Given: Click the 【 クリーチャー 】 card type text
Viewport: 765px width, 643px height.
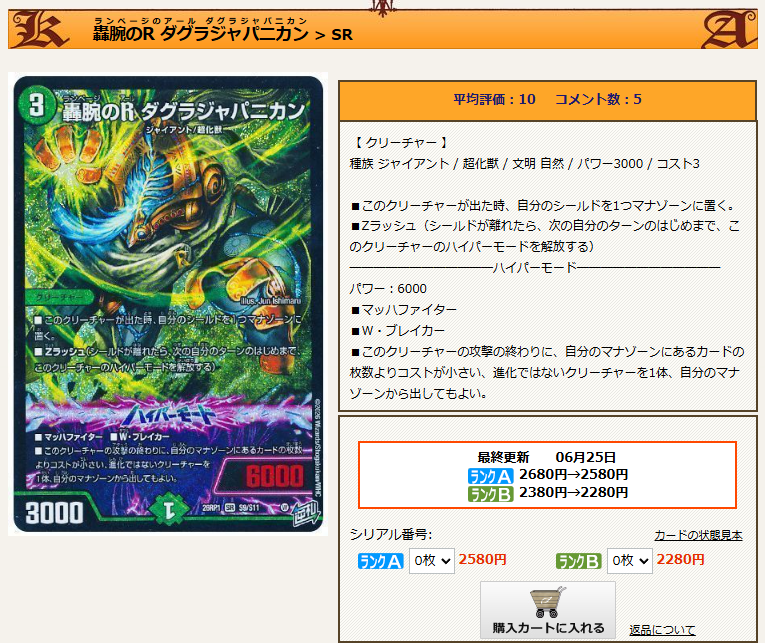Looking at the screenshot, I should (400, 142).
